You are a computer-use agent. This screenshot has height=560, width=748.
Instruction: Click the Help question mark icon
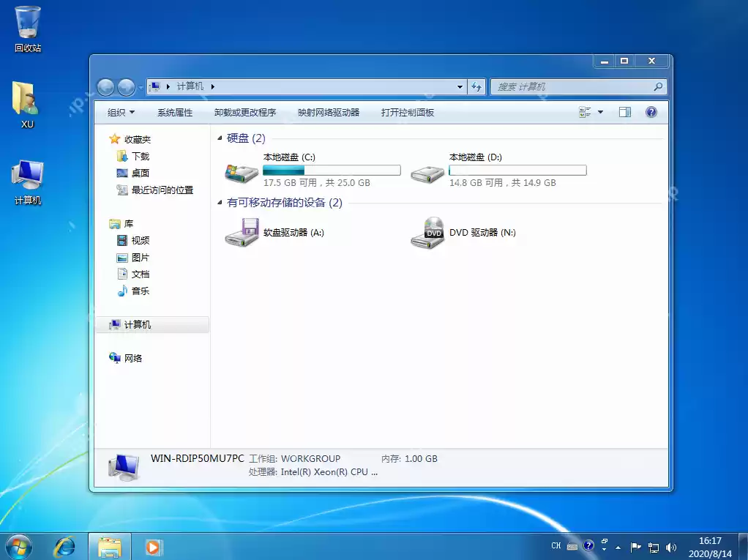(x=651, y=111)
